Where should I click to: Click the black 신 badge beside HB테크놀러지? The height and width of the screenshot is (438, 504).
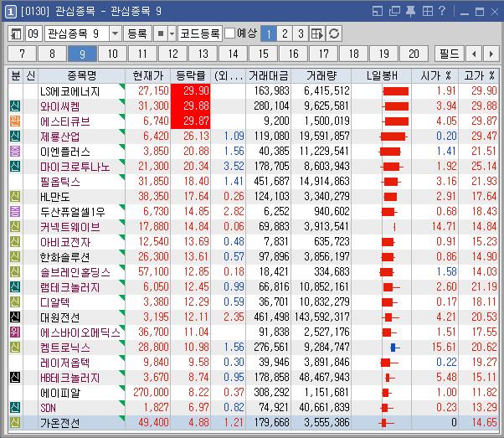pyautogui.click(x=15, y=377)
